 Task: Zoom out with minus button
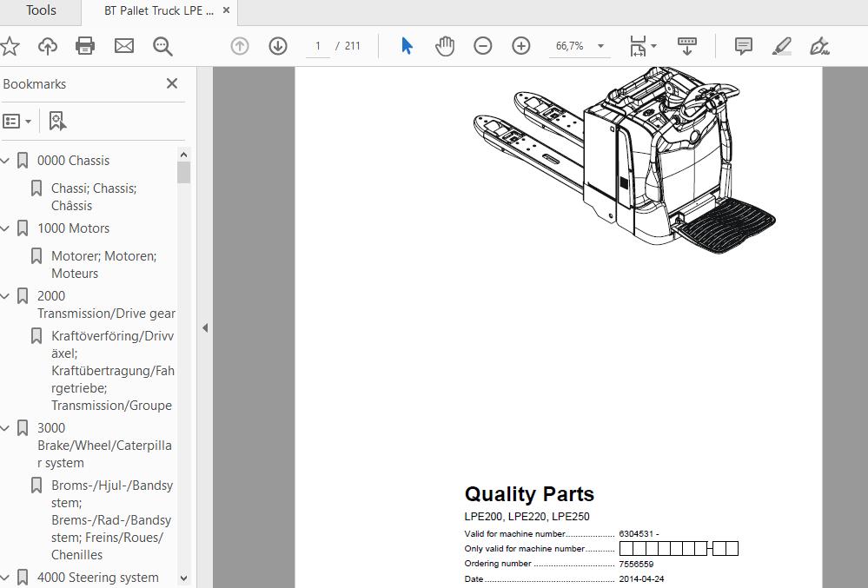[x=483, y=46]
